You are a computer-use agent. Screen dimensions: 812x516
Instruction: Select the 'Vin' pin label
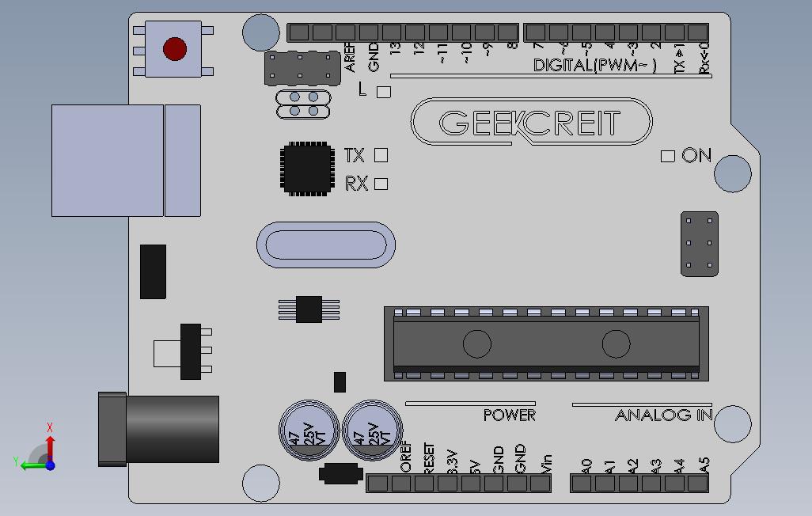point(547,465)
